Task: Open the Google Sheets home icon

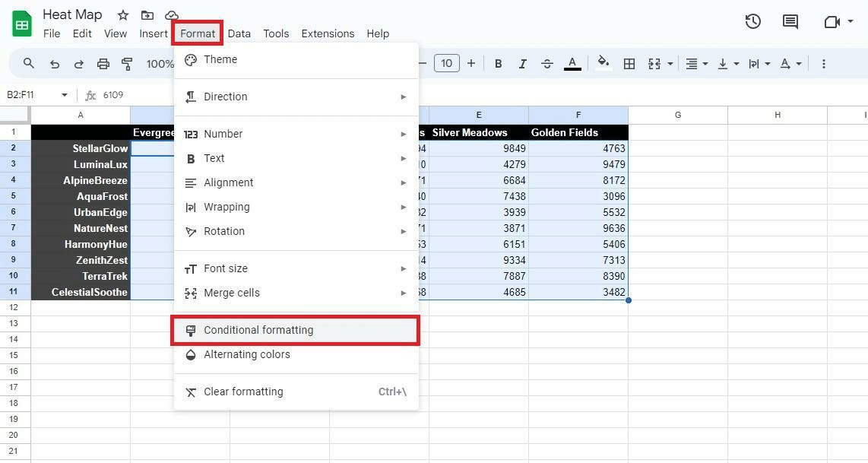Action: pos(22,24)
